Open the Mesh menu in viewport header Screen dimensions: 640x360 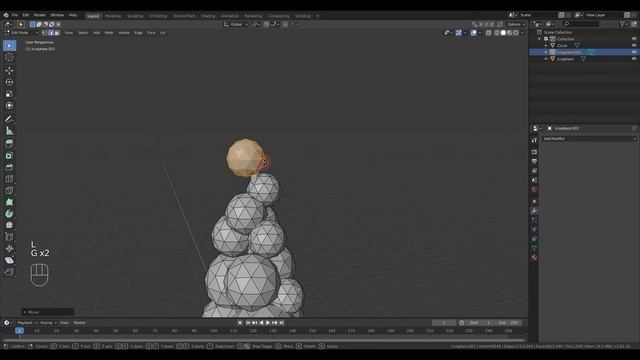click(109, 33)
